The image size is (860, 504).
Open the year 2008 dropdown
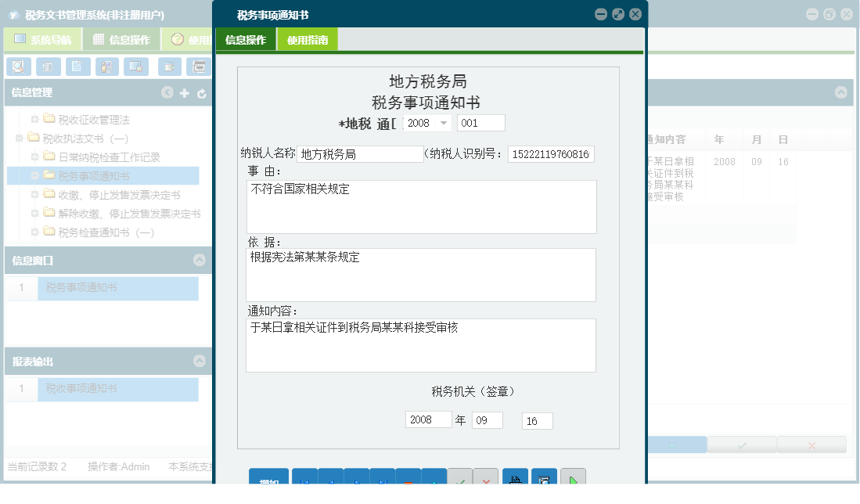444,123
